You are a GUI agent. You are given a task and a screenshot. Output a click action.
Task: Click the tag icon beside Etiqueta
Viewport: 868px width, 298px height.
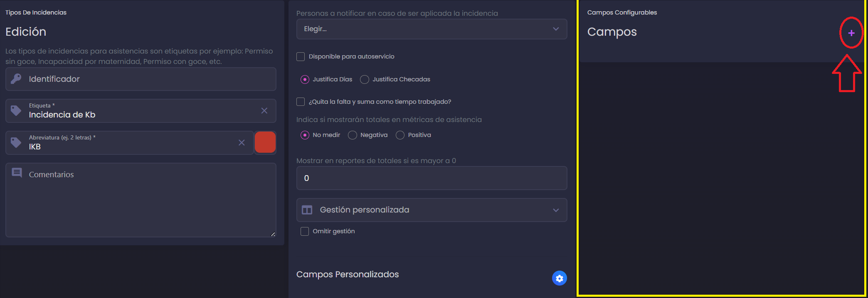coord(16,110)
